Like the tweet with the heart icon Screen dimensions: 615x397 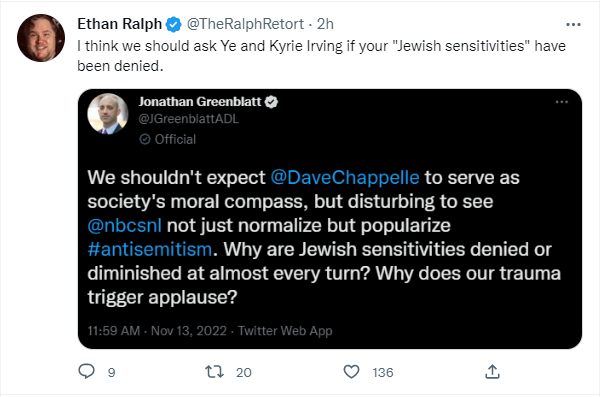(x=351, y=372)
